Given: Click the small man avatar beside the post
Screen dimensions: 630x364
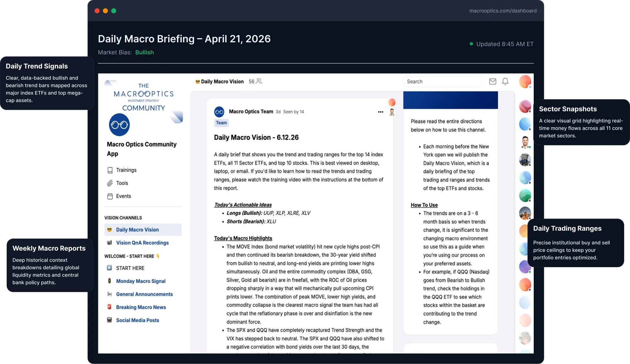Looking at the screenshot, I should pyautogui.click(x=392, y=112).
